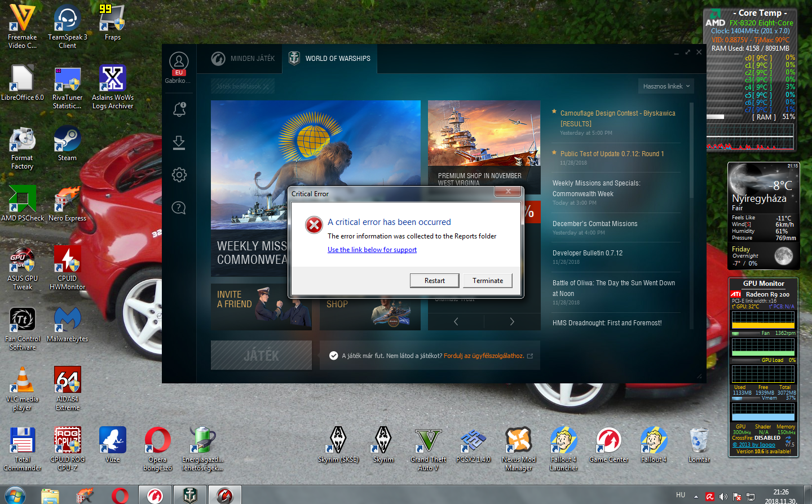
Task: Click Terminate in the Critical Error dialog
Action: [488, 281]
